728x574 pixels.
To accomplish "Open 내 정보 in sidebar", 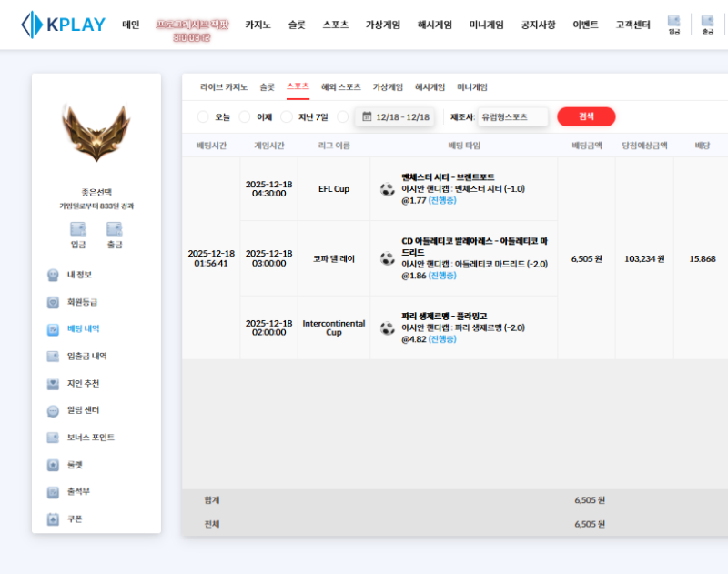I will (79, 275).
